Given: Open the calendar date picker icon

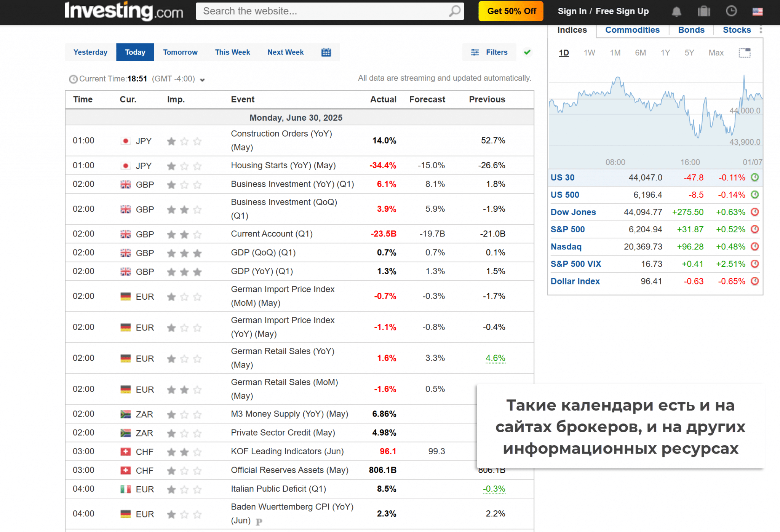Looking at the screenshot, I should [326, 52].
